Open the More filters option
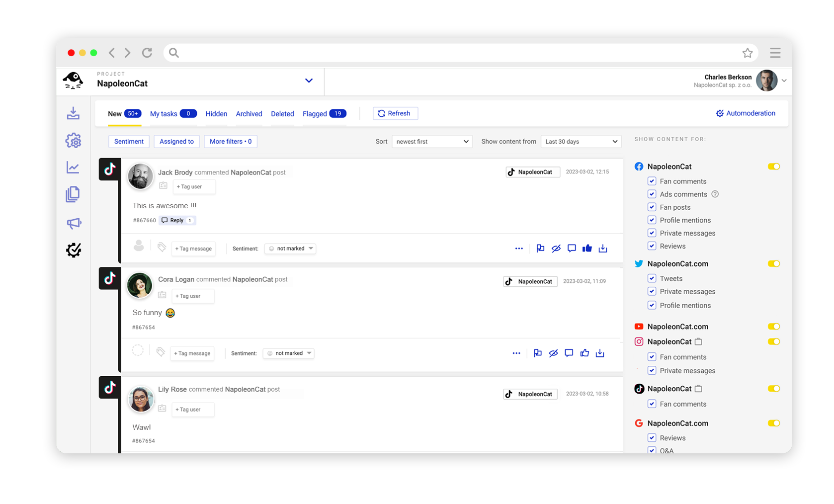Screen dimensions: 834x504 pyautogui.click(x=231, y=142)
